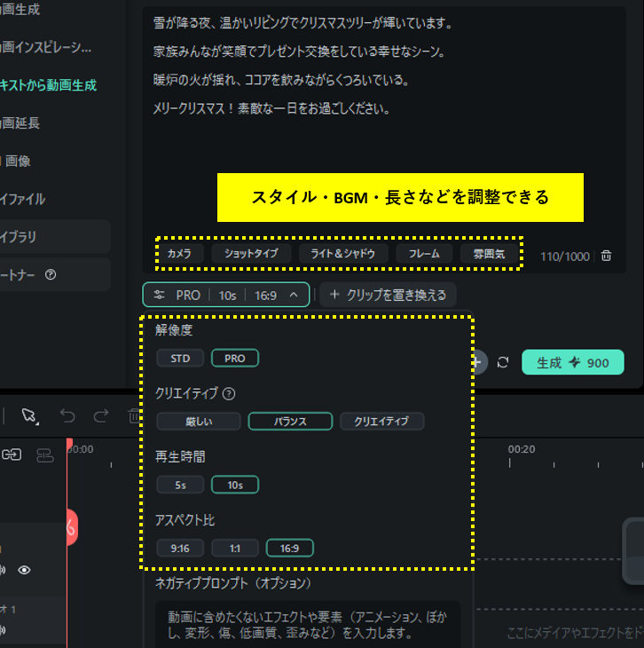This screenshot has width=644, height=648.
Task: Undo the last action in timeline toolbar
Action: coord(67,415)
